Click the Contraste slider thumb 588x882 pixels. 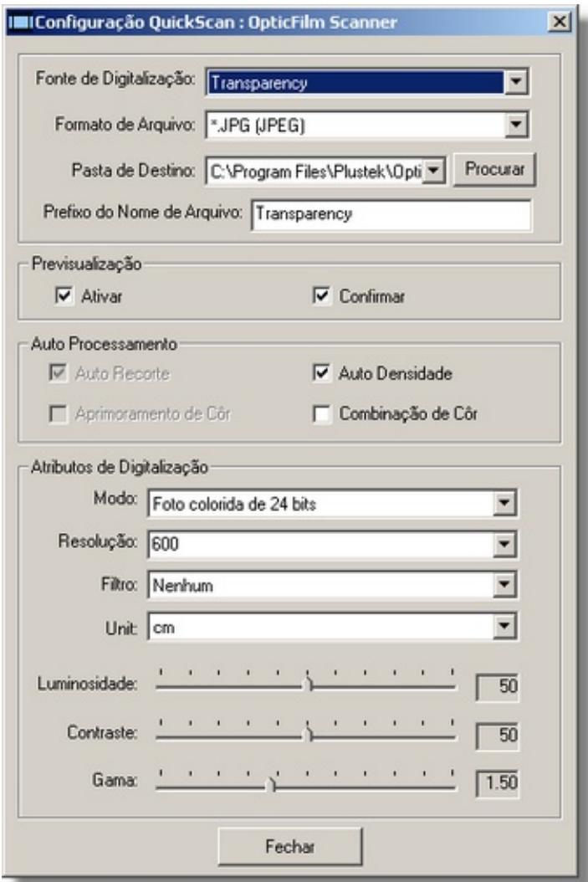(x=308, y=734)
